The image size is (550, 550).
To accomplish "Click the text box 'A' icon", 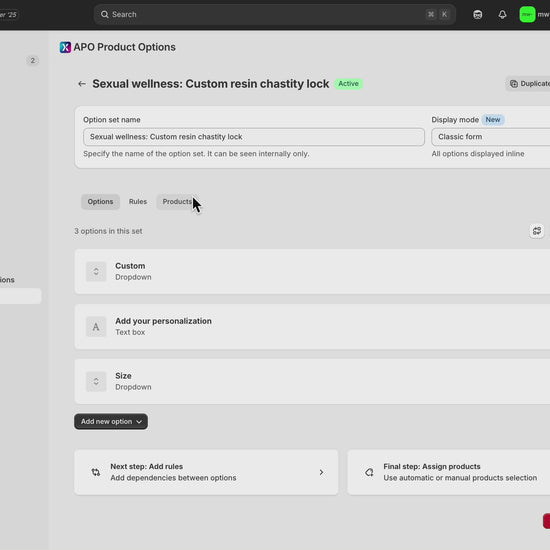I will coord(96,327).
